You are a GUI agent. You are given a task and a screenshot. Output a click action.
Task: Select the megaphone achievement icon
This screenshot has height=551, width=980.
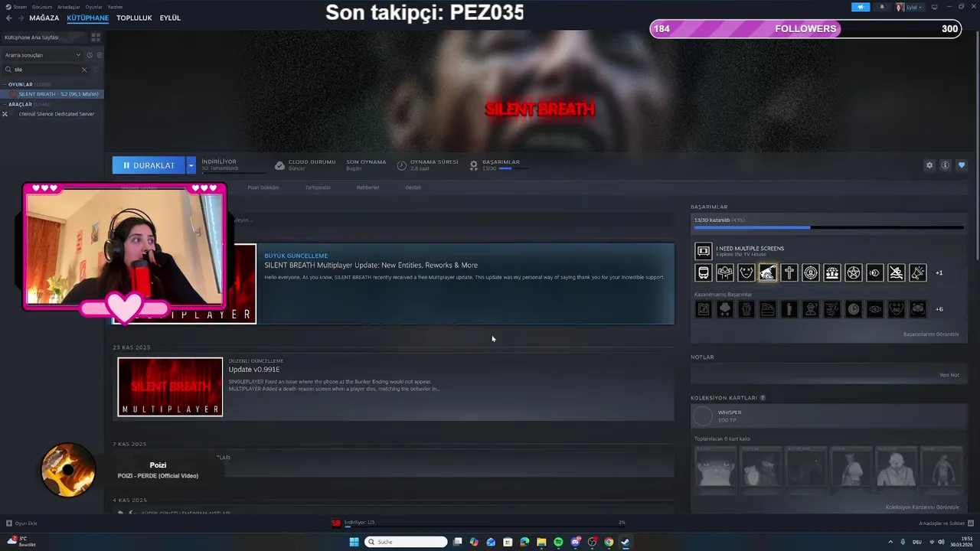[x=917, y=272]
